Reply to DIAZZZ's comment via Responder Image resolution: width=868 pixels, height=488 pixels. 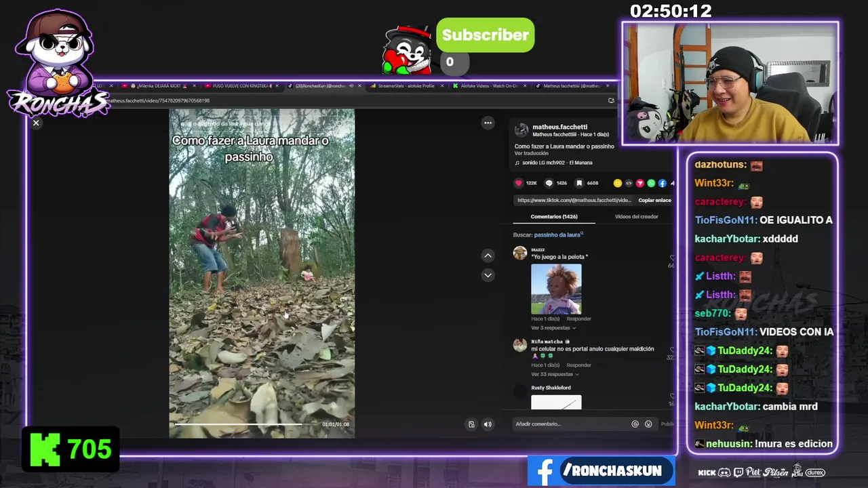[579, 319]
